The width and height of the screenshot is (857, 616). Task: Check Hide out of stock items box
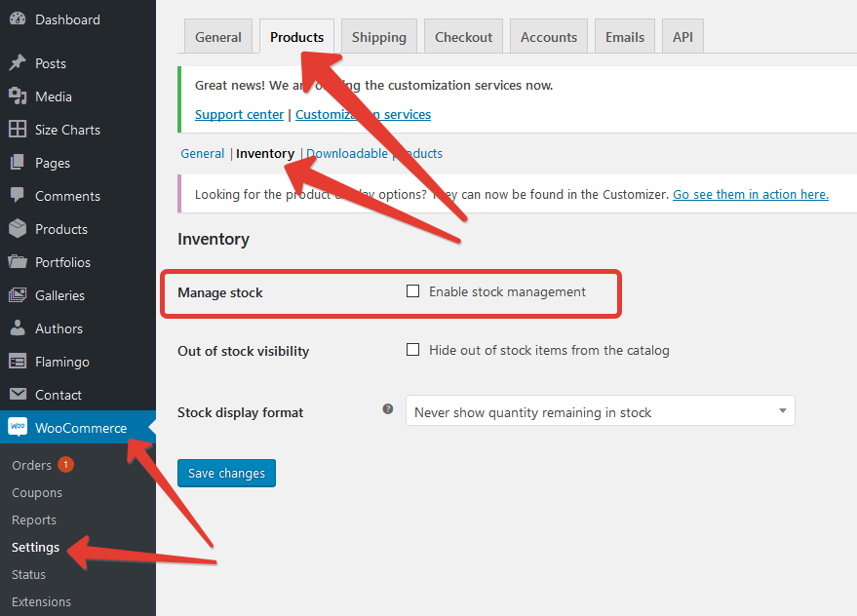point(413,350)
